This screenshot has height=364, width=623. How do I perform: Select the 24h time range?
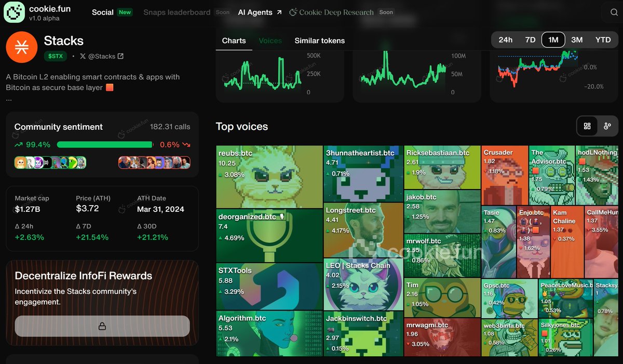point(505,40)
